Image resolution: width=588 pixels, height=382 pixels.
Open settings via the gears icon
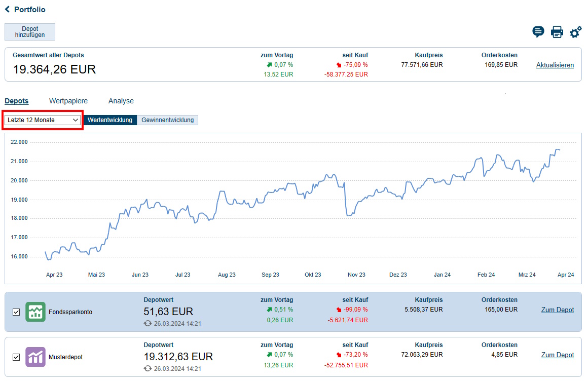click(x=575, y=32)
